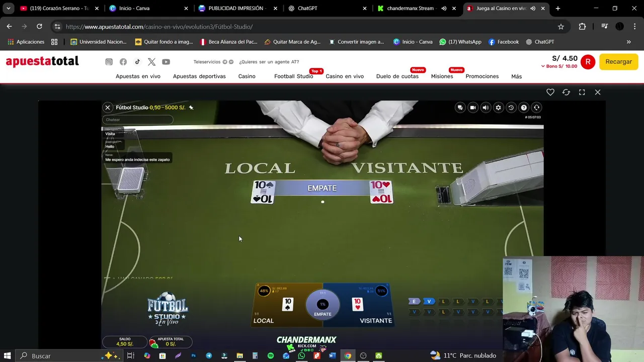Click the Recargar button
644x362 pixels.
click(x=618, y=61)
